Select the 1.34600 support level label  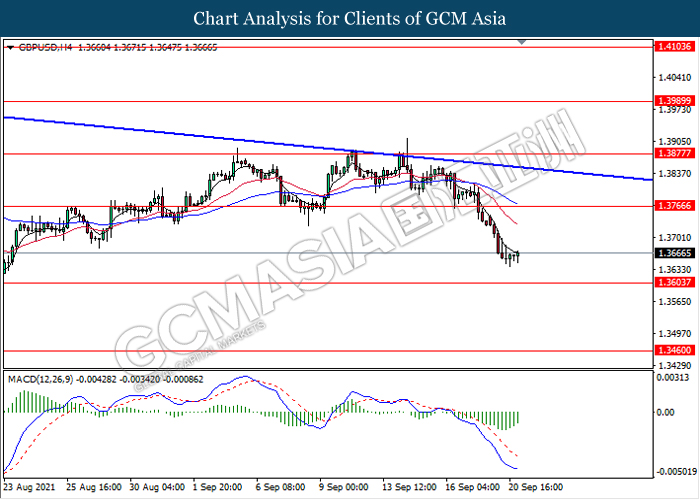point(675,350)
